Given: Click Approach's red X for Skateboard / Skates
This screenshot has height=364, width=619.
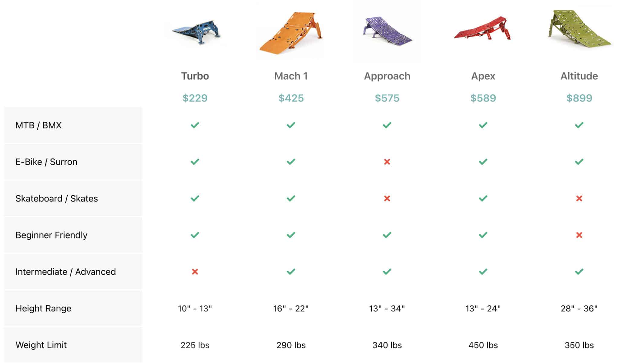Looking at the screenshot, I should pos(387,198).
